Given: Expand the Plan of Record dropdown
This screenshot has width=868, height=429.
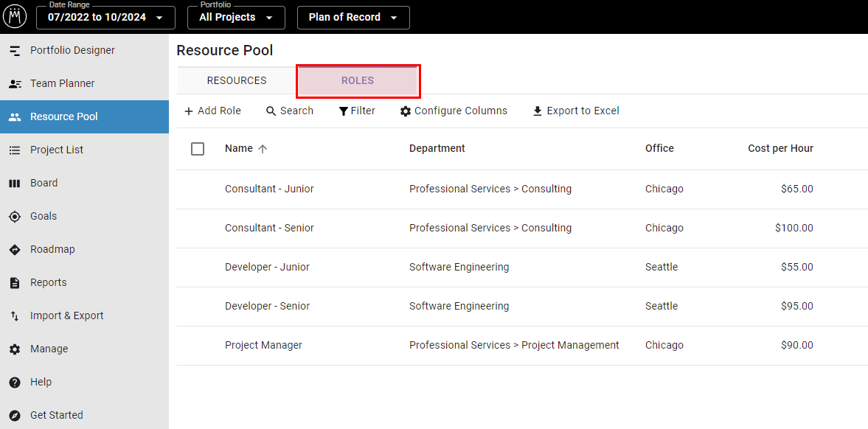Looking at the screenshot, I should 353,18.
